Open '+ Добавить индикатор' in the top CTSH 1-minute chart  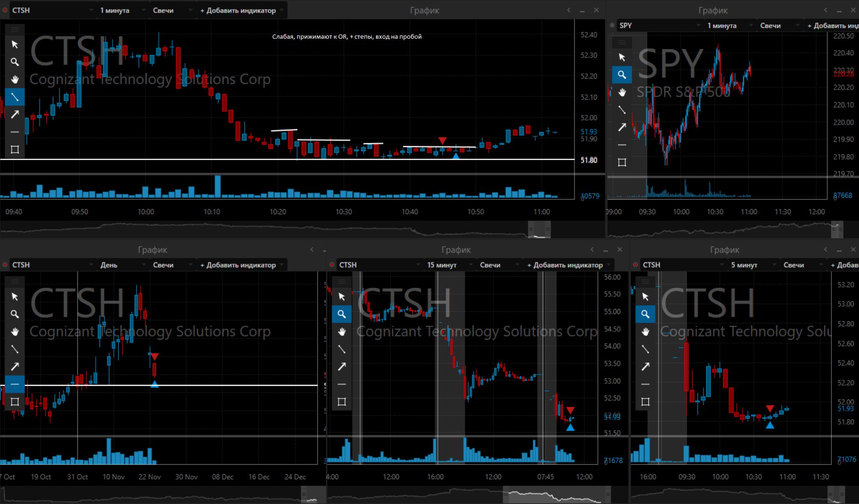click(x=241, y=10)
